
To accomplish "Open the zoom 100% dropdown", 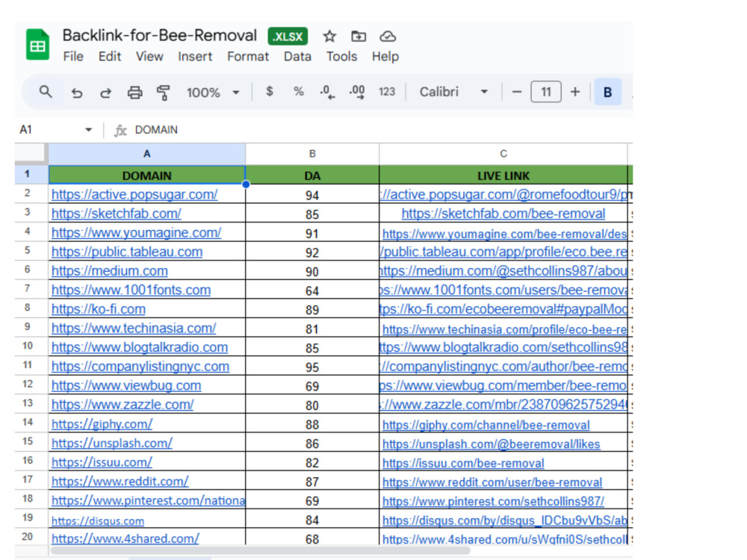I will 213,93.
